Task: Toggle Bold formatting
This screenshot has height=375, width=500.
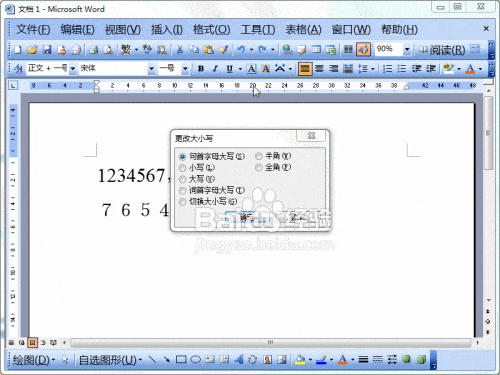Action: 201,69
